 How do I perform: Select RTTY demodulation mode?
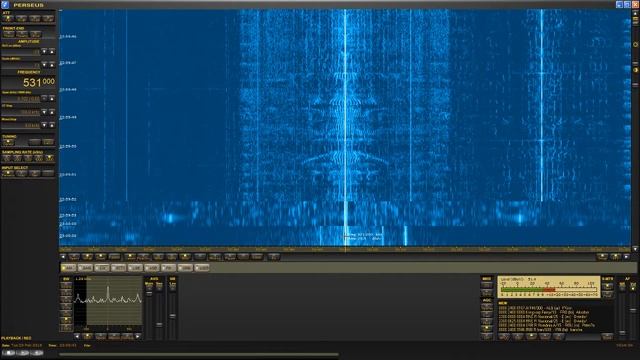coord(119,268)
